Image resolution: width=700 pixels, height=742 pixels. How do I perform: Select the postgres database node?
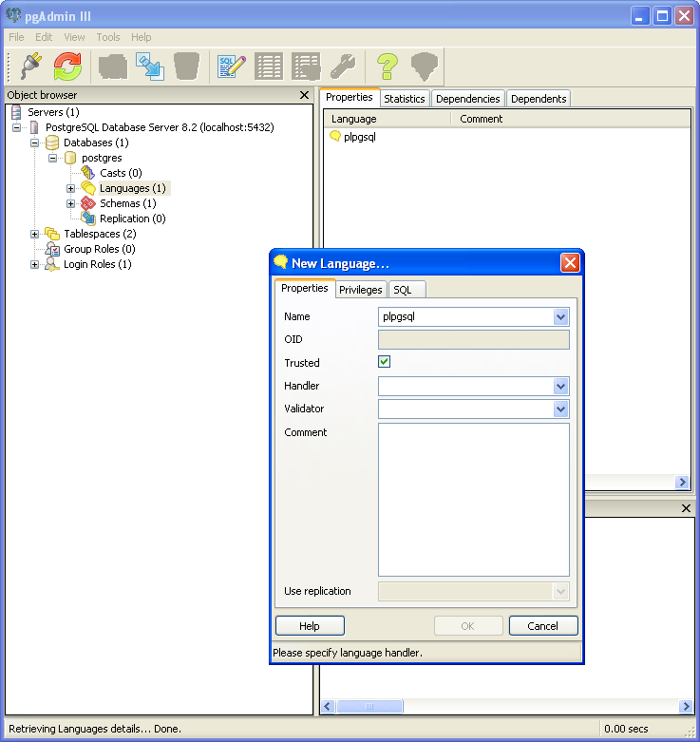(x=102, y=158)
